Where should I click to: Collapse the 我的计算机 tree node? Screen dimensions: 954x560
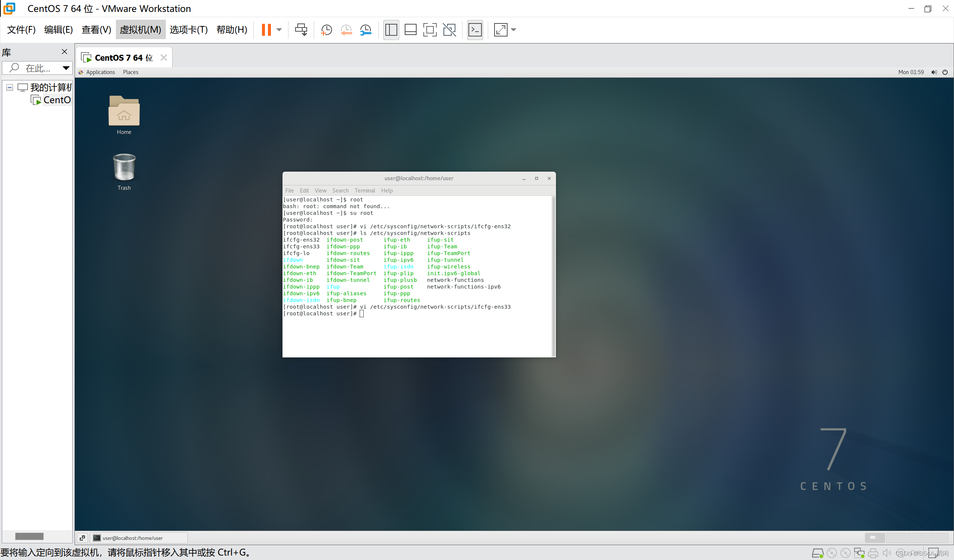(x=10, y=87)
